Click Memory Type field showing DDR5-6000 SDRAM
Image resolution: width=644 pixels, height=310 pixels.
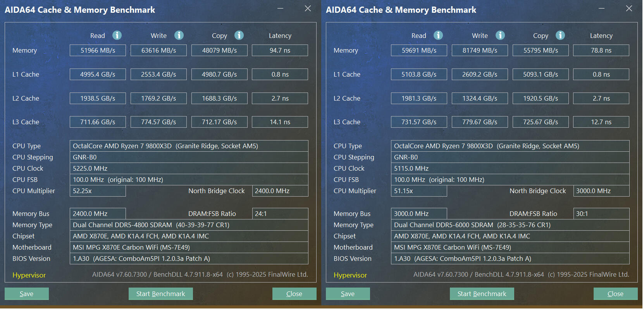510,225
